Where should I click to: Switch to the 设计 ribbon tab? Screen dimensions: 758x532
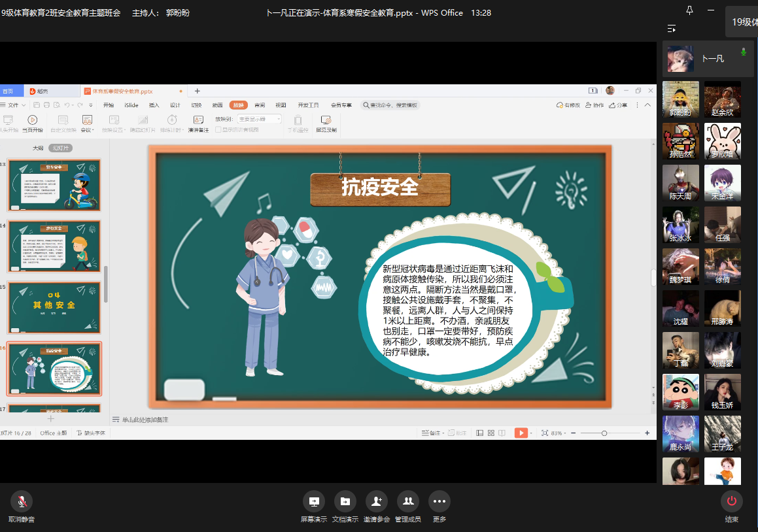175,105
